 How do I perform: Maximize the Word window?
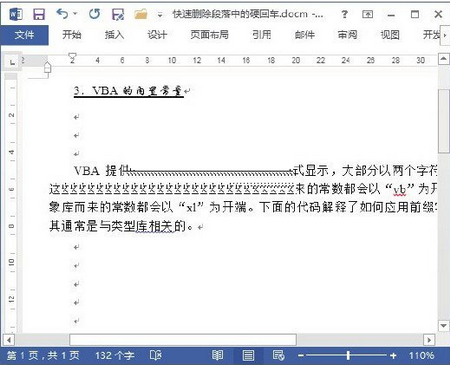pyautogui.click(x=415, y=14)
